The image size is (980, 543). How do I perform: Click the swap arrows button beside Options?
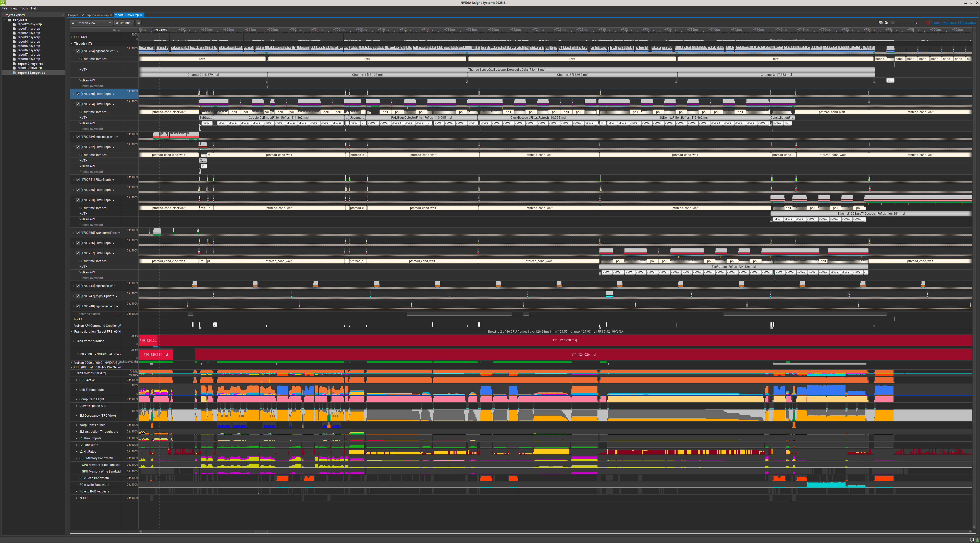point(139,23)
